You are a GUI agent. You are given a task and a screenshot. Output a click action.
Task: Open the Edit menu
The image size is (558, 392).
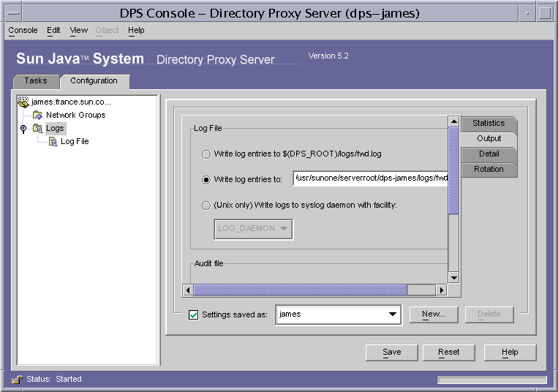(53, 30)
